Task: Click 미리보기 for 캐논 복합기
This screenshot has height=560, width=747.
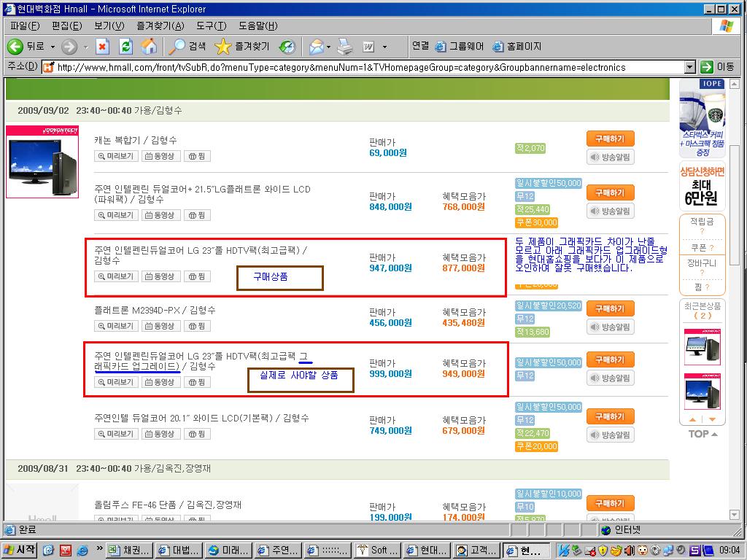Action: [x=116, y=156]
